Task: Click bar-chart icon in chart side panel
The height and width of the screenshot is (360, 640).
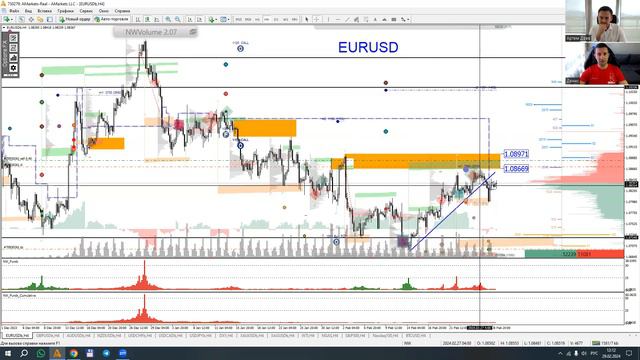Action: coord(13,58)
